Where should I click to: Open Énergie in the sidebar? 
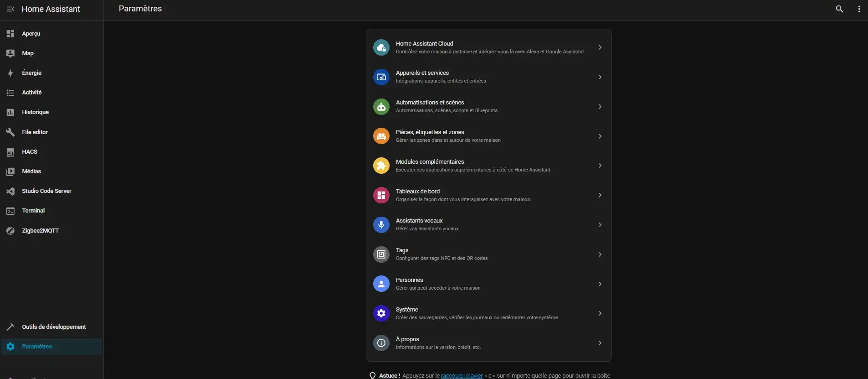[x=31, y=73]
